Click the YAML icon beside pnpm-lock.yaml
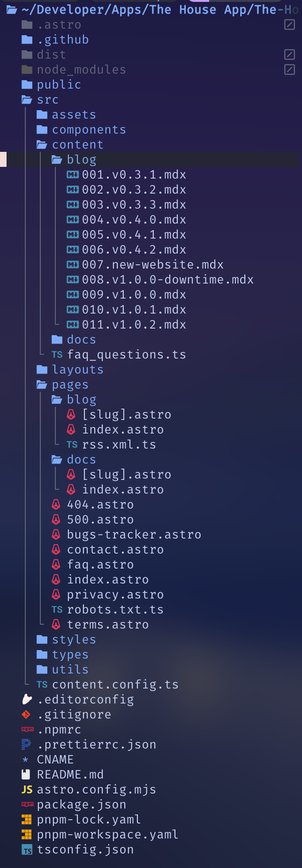302x868 pixels. pos(27,820)
